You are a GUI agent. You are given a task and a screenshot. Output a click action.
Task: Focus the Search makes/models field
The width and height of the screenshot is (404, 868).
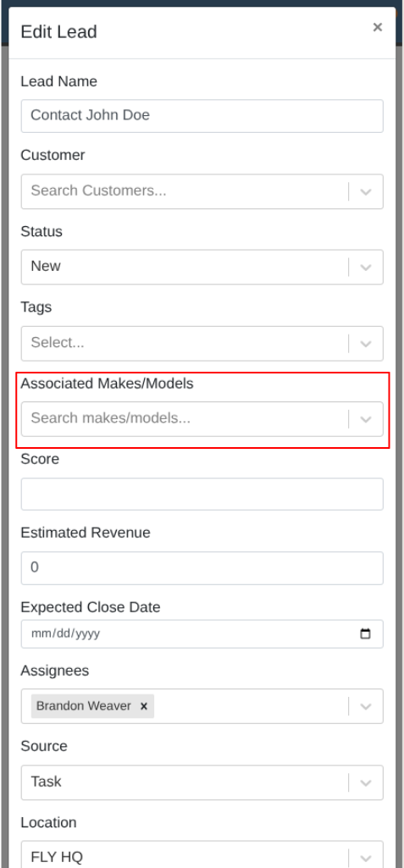(x=185, y=419)
